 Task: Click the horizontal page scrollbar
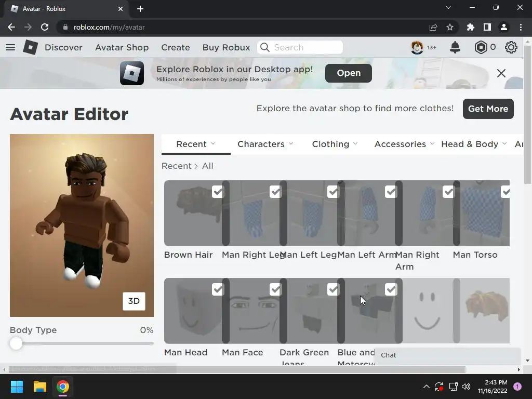pyautogui.click(x=237, y=369)
